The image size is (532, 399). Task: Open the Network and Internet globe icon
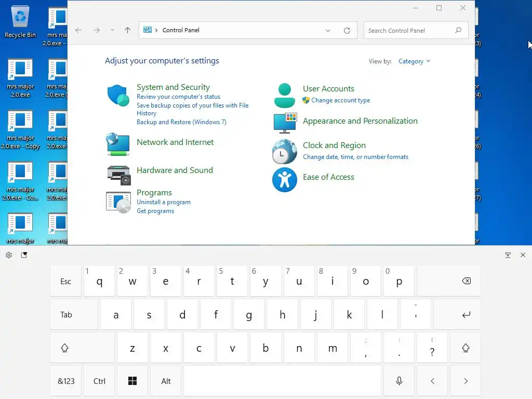pyautogui.click(x=118, y=144)
